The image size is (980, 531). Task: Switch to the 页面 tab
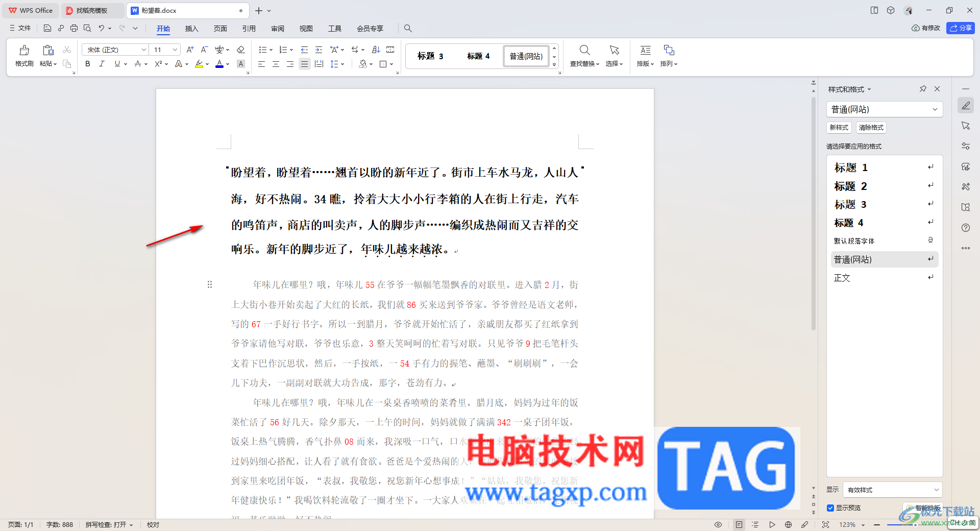(x=220, y=29)
